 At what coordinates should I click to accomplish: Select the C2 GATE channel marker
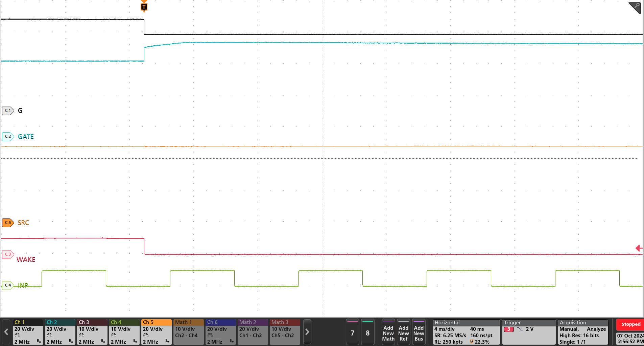tap(8, 136)
